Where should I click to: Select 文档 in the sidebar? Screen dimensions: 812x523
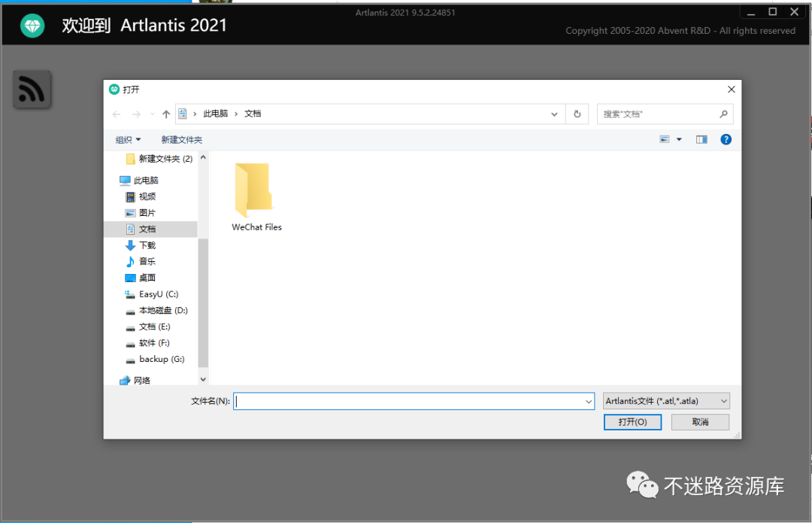(x=150, y=229)
